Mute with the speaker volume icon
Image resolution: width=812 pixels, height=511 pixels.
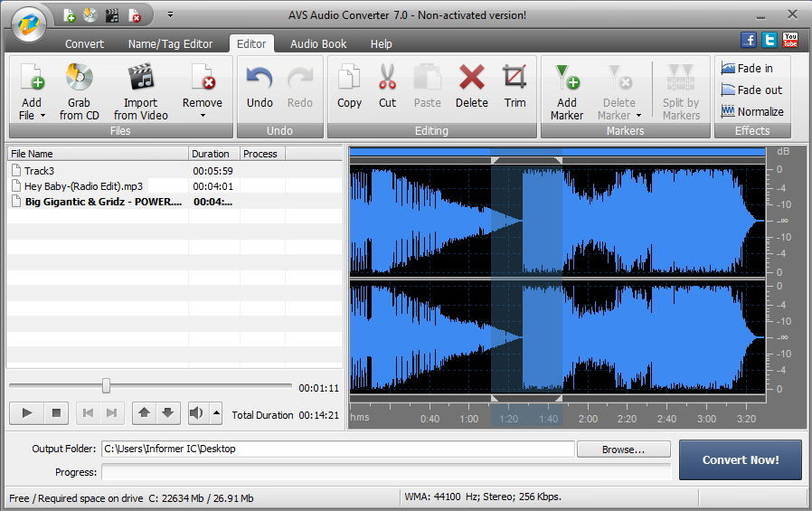pyautogui.click(x=197, y=412)
